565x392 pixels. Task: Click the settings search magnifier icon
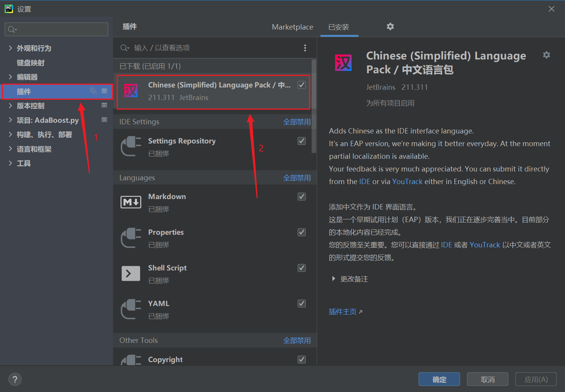pyautogui.click(x=12, y=30)
